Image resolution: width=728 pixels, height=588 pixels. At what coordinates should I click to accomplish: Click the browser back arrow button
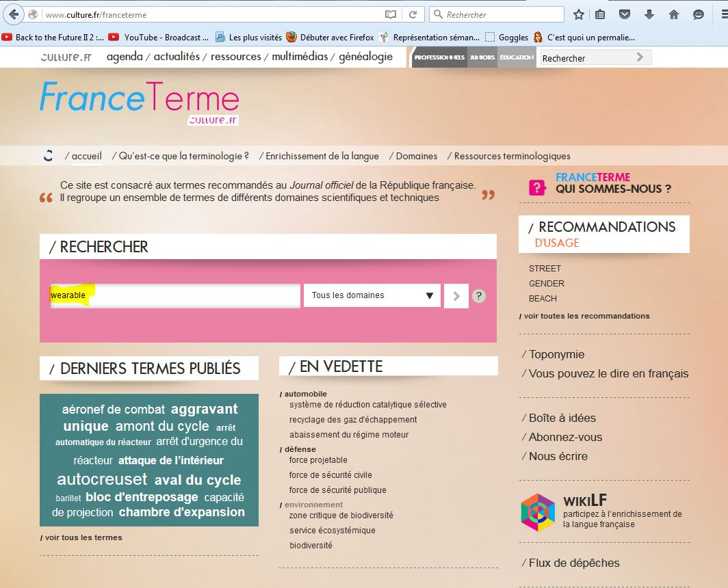click(x=14, y=14)
